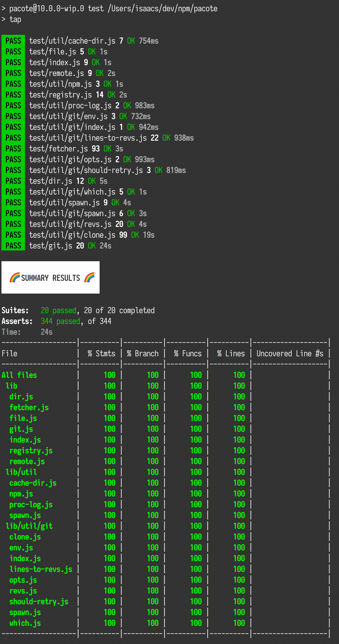Click dir.js in the coverage table

(x=21, y=396)
